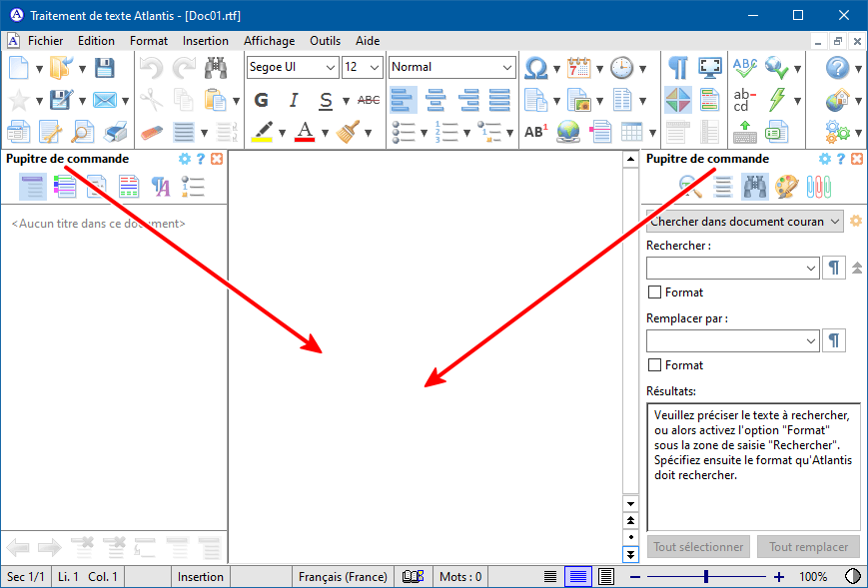Open the Fichier menu

point(45,41)
